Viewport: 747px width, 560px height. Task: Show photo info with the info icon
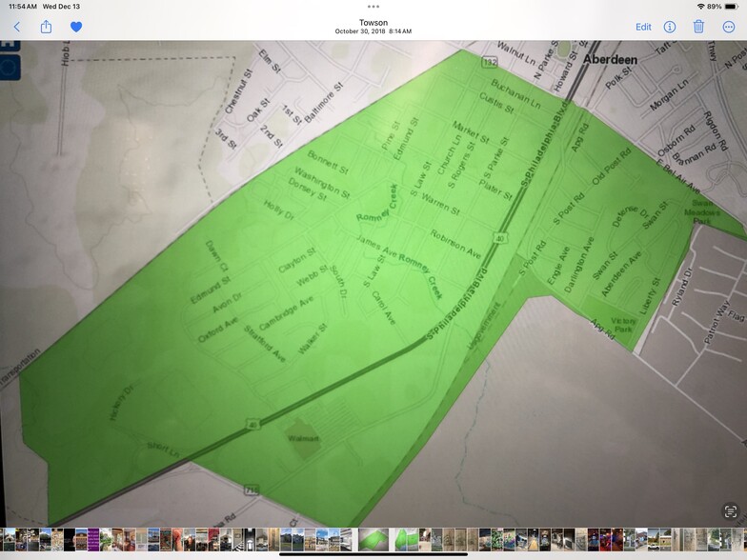click(670, 27)
